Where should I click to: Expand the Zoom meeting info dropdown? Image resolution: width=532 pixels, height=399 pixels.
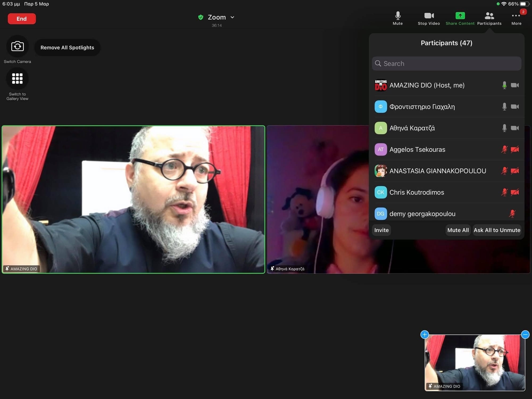pos(232,17)
